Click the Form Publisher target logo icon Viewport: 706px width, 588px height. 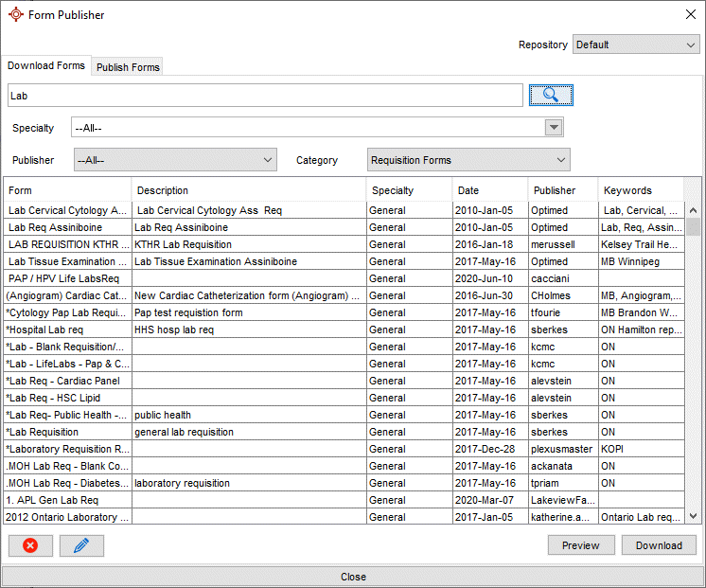[x=16, y=14]
